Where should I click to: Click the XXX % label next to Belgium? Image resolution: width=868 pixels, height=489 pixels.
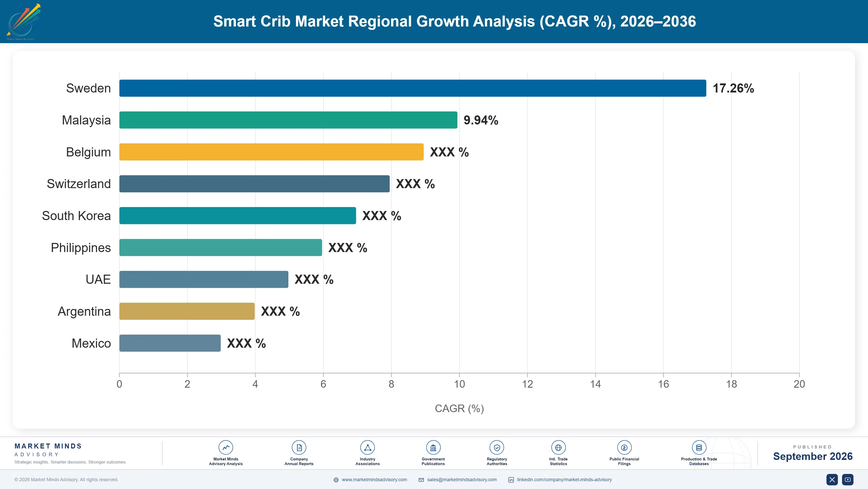pyautogui.click(x=449, y=152)
